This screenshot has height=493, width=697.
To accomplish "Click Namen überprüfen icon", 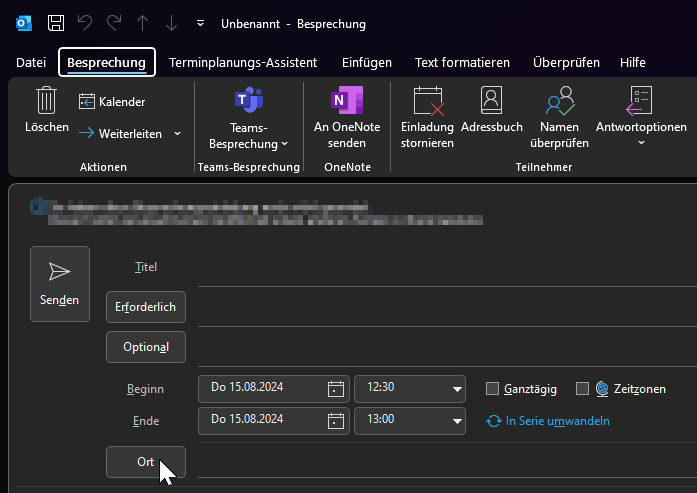I will coord(558,101).
